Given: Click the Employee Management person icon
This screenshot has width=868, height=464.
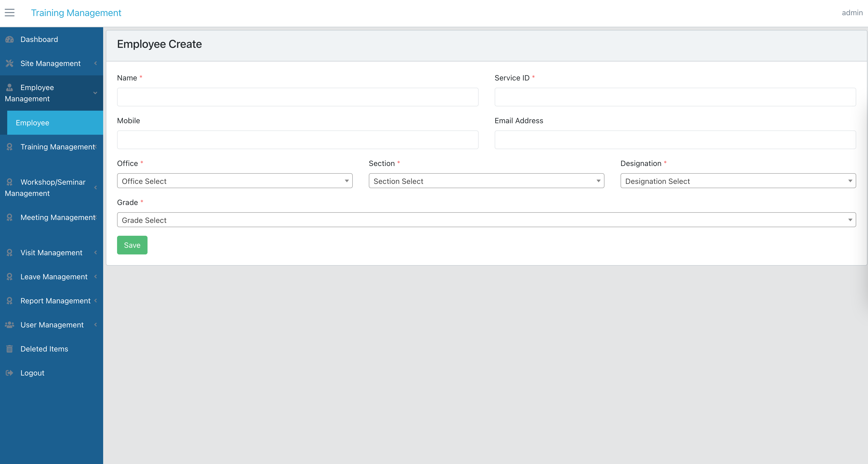Looking at the screenshot, I should (9, 88).
